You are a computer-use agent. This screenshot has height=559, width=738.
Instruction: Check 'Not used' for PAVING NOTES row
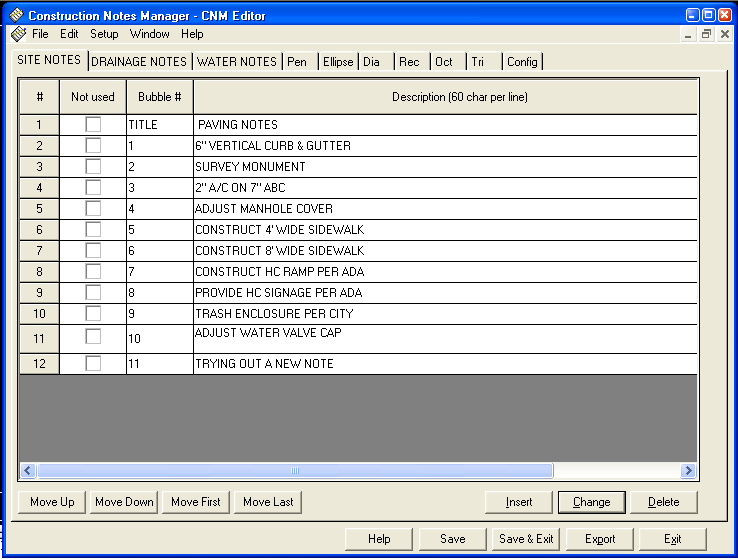pyautogui.click(x=93, y=125)
